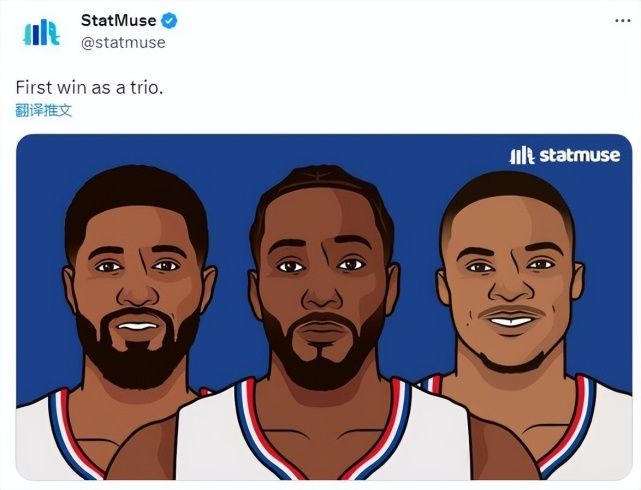Click the blue background above the left player

(135, 149)
